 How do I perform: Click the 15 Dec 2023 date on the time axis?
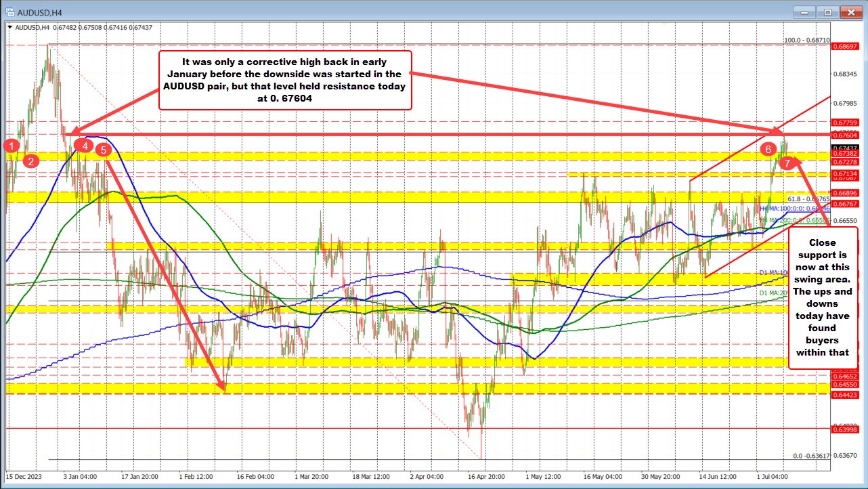click(26, 476)
